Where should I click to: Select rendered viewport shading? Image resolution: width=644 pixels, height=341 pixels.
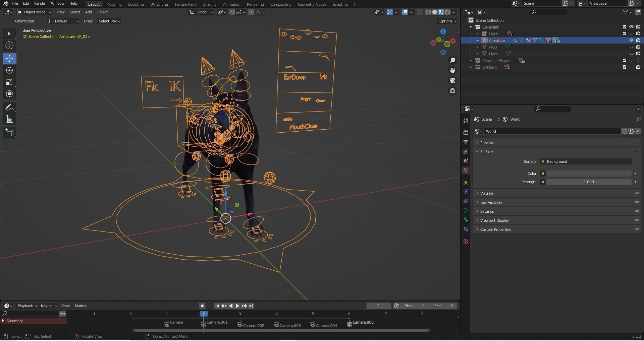coord(447,12)
